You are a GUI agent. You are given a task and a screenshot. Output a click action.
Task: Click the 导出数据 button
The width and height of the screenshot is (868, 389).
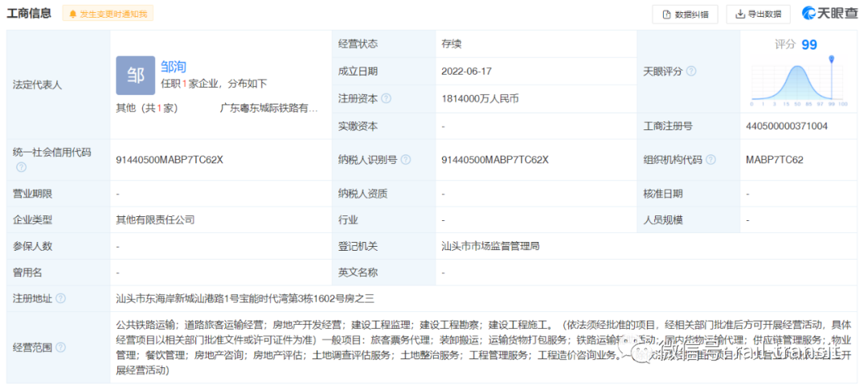tap(758, 14)
